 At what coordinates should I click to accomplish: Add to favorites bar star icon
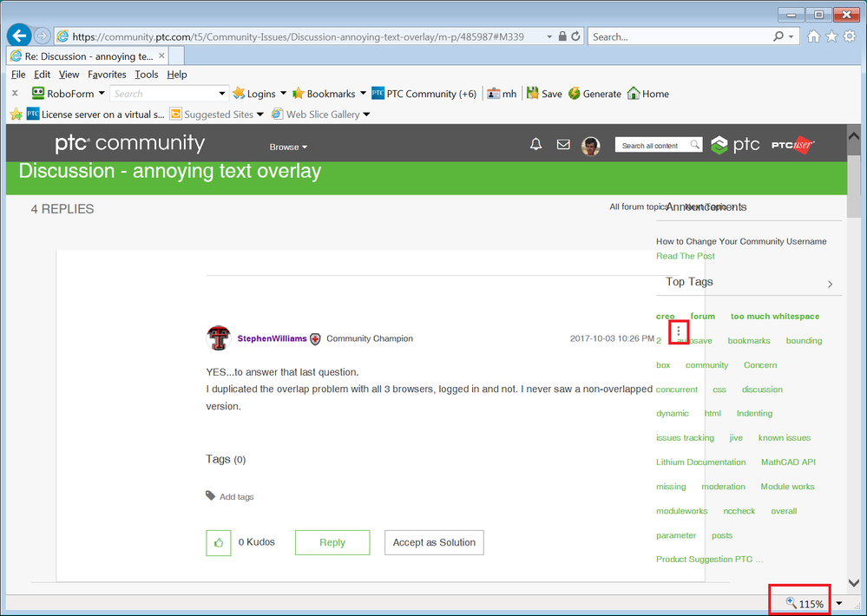click(16, 114)
